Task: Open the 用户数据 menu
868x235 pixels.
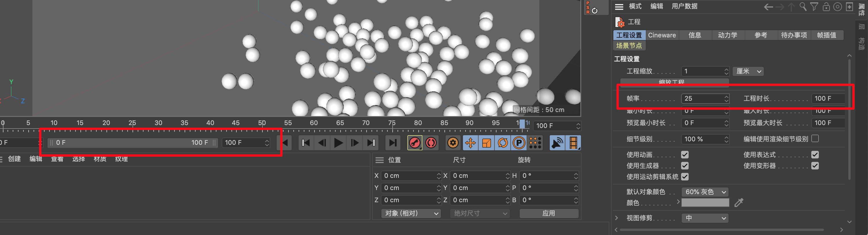Action: 684,6
